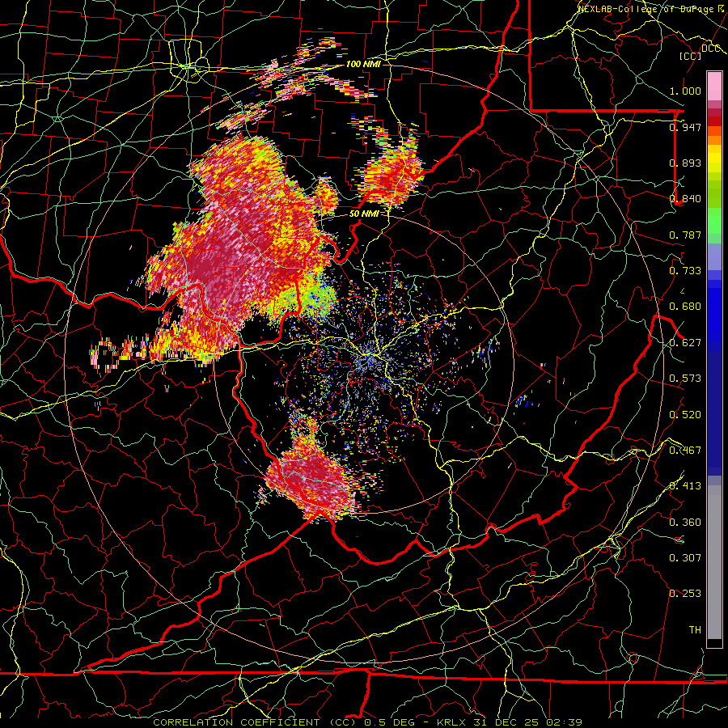The image size is (728, 728).
Task: Click the 0.520 color scale value
Action: coord(685,415)
